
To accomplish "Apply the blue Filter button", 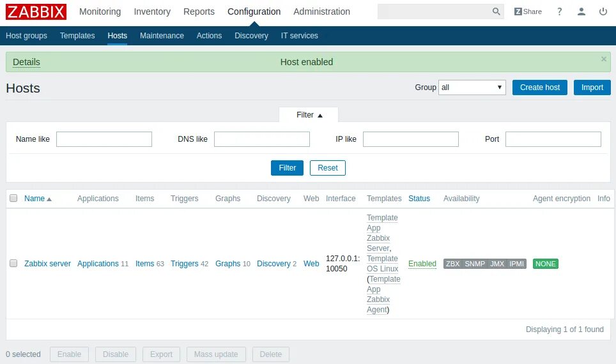I will pos(287,168).
